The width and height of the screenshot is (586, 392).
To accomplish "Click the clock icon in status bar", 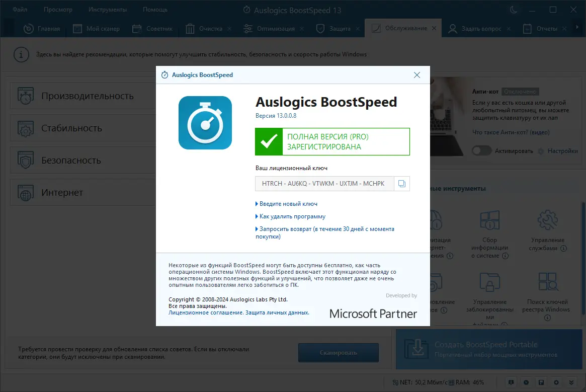I will pyautogui.click(x=526, y=382).
